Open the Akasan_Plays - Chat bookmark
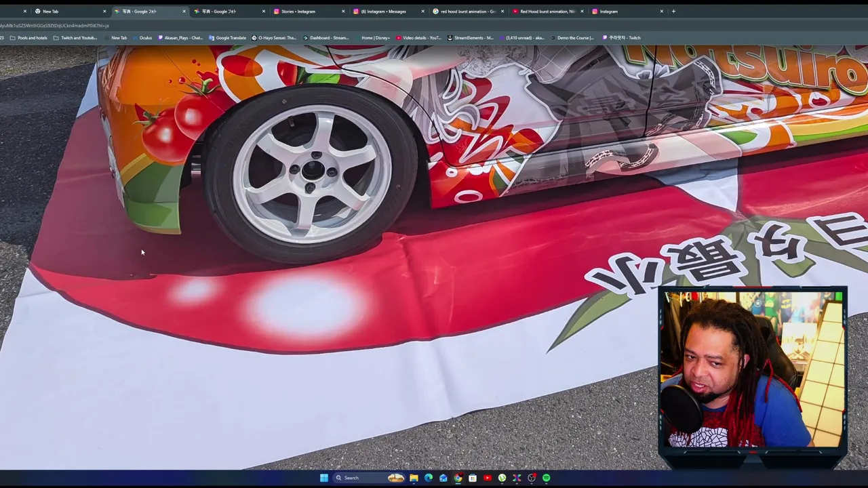This screenshot has height=488, width=868. pos(180,38)
